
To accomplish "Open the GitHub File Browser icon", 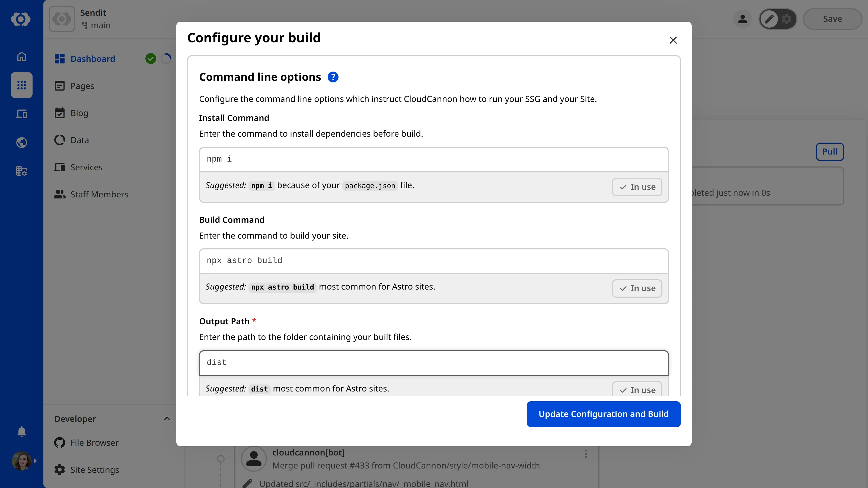I will [59, 442].
